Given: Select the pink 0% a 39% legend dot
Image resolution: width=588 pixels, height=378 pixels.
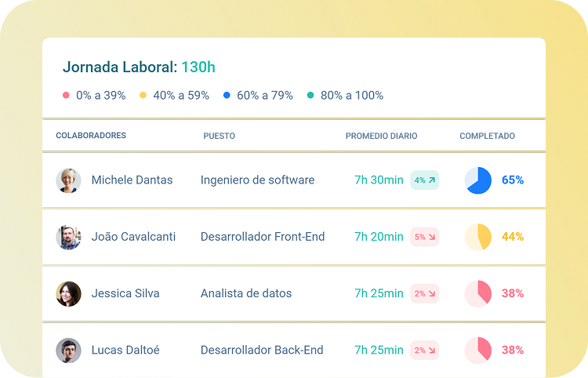Looking at the screenshot, I should (x=66, y=96).
